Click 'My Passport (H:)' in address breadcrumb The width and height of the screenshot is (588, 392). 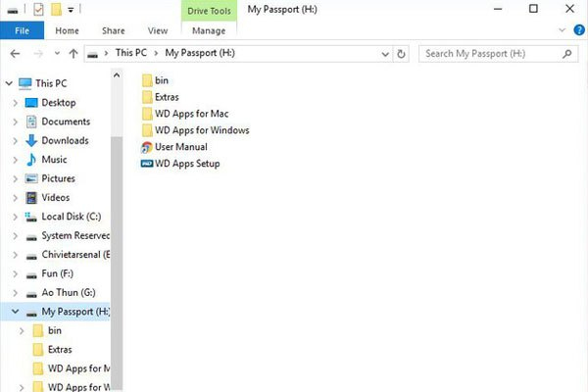coord(200,53)
